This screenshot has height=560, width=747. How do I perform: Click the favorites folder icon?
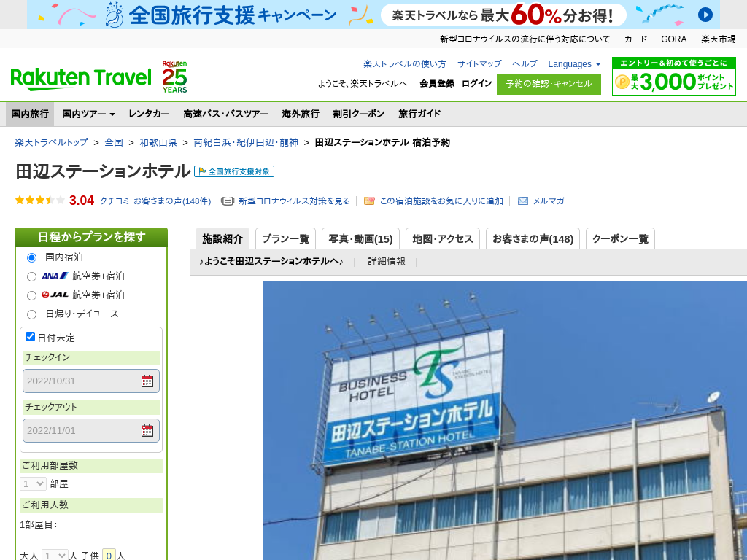369,201
